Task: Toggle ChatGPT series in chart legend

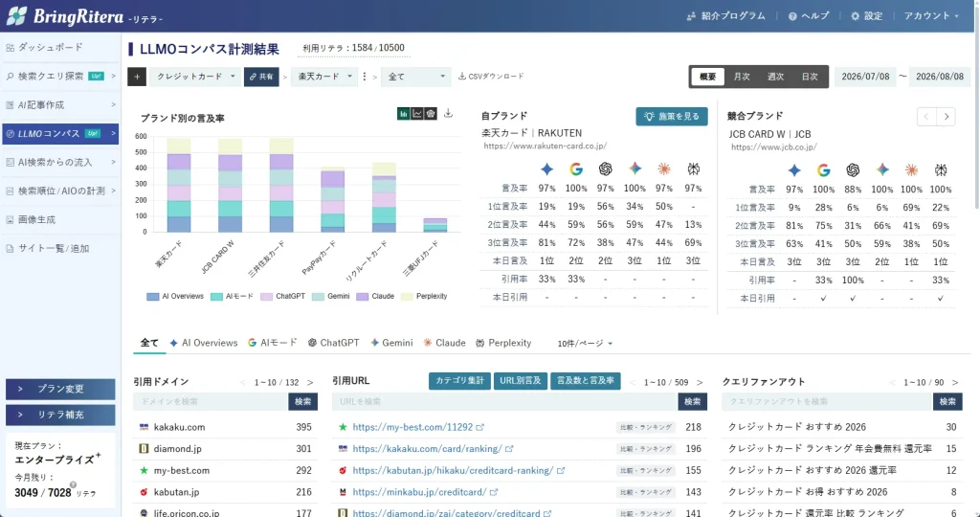Action: click(282, 297)
